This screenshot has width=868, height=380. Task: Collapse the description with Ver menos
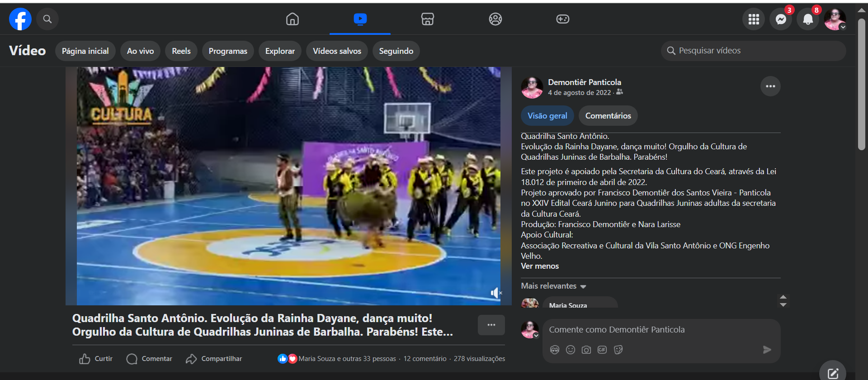[x=540, y=266]
